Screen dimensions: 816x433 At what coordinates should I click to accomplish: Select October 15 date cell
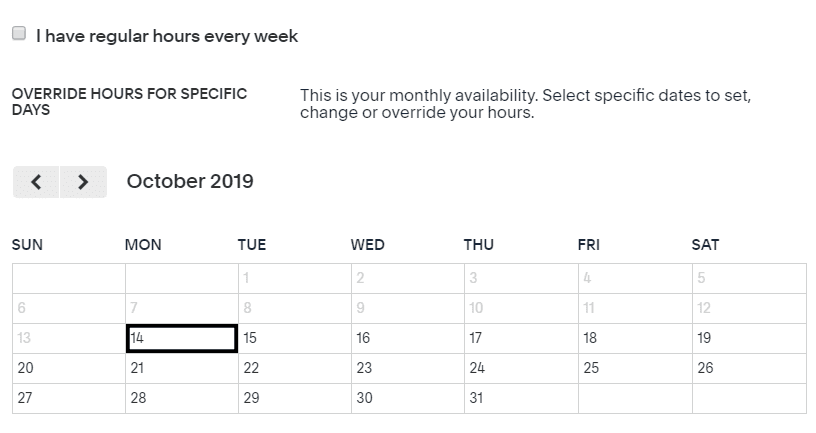click(x=295, y=338)
